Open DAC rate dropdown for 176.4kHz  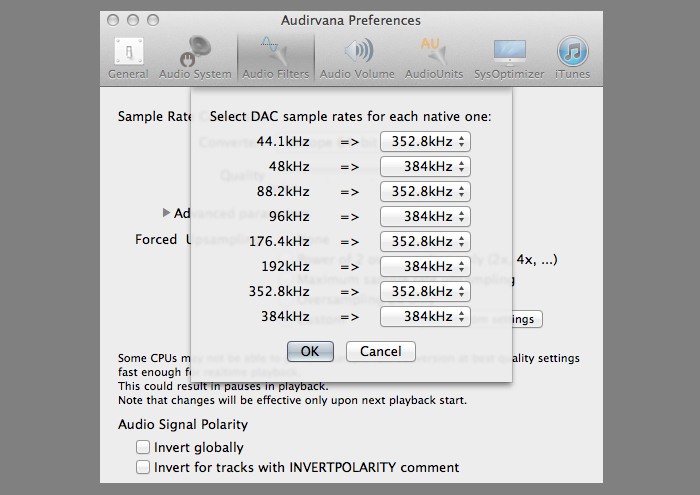point(425,241)
